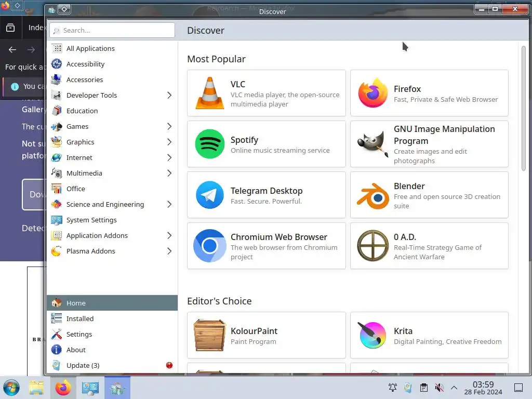The width and height of the screenshot is (532, 399).
Task: Open the clipboard tray icon
Action: pos(424,388)
